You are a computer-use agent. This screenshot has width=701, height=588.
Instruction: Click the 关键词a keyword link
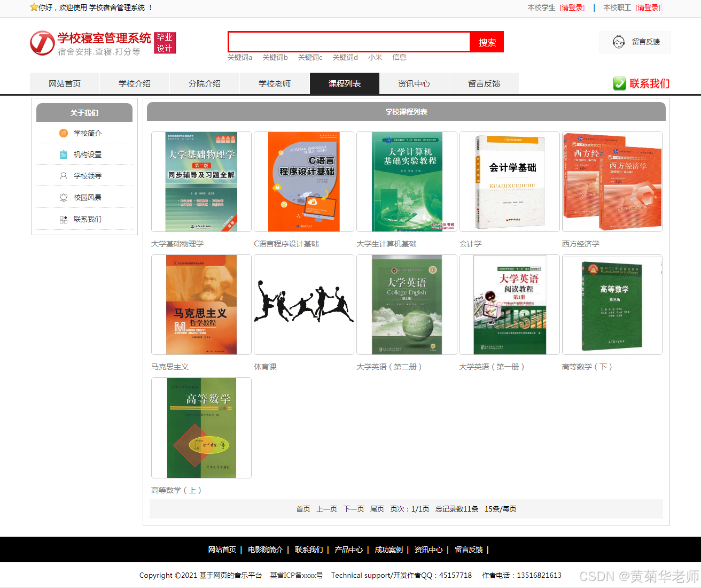click(x=240, y=57)
